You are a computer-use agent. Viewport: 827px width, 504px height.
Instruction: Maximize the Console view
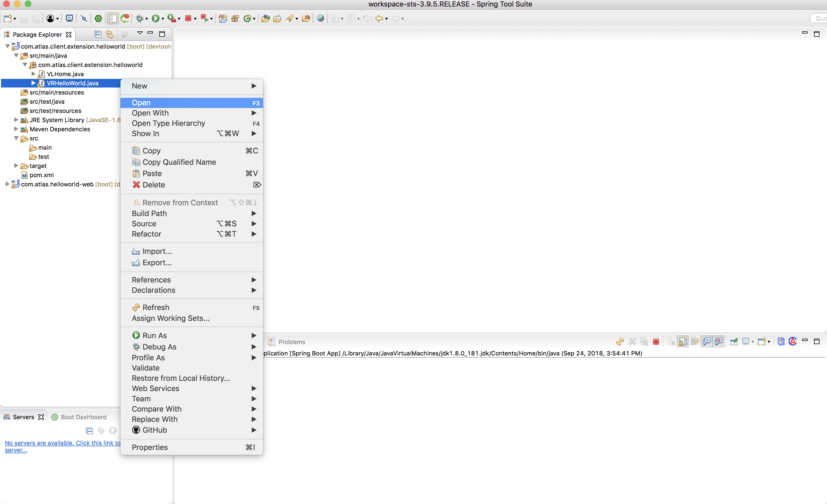pos(816,341)
